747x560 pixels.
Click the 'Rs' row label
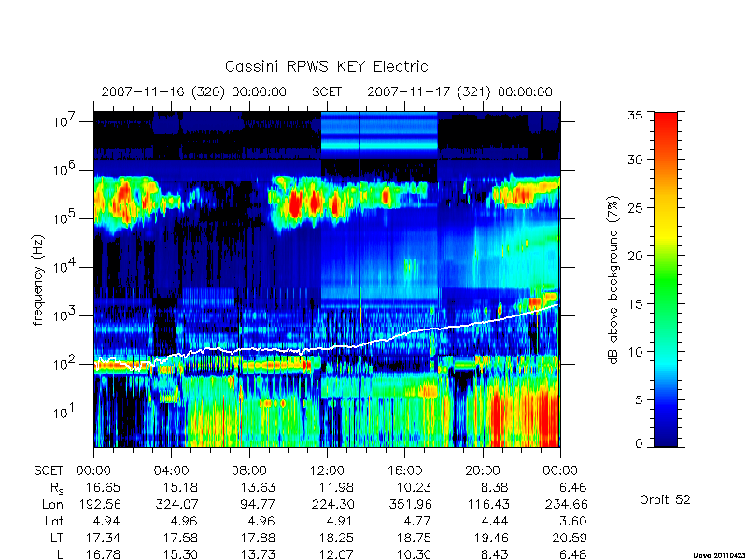(56, 488)
